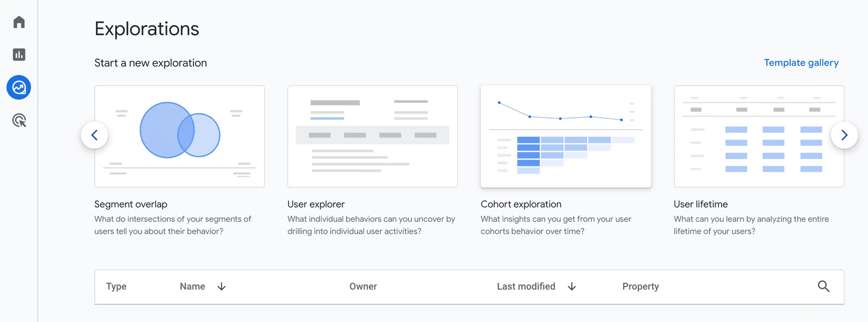
Task: Sort by Last modified arrow
Action: [x=572, y=287]
